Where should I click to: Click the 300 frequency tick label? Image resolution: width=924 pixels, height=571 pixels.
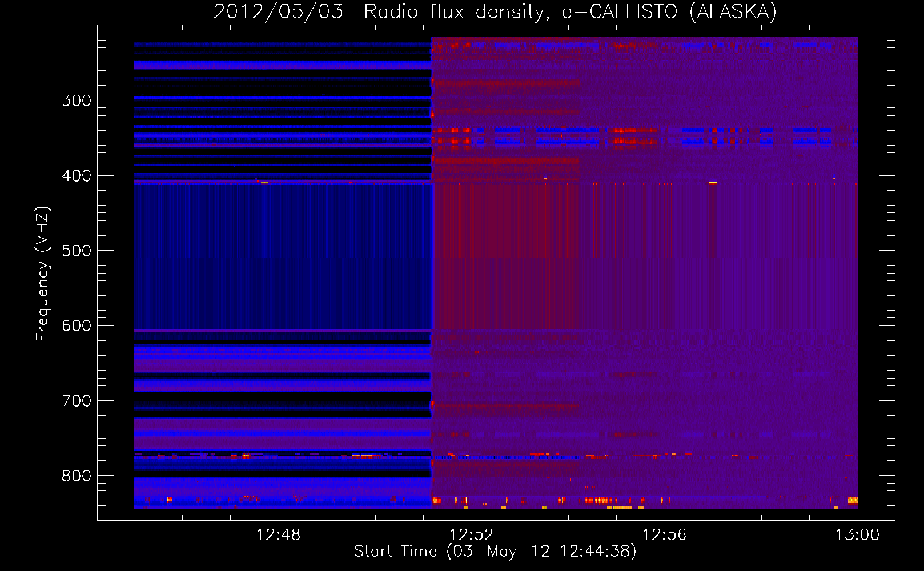pyautogui.click(x=77, y=100)
